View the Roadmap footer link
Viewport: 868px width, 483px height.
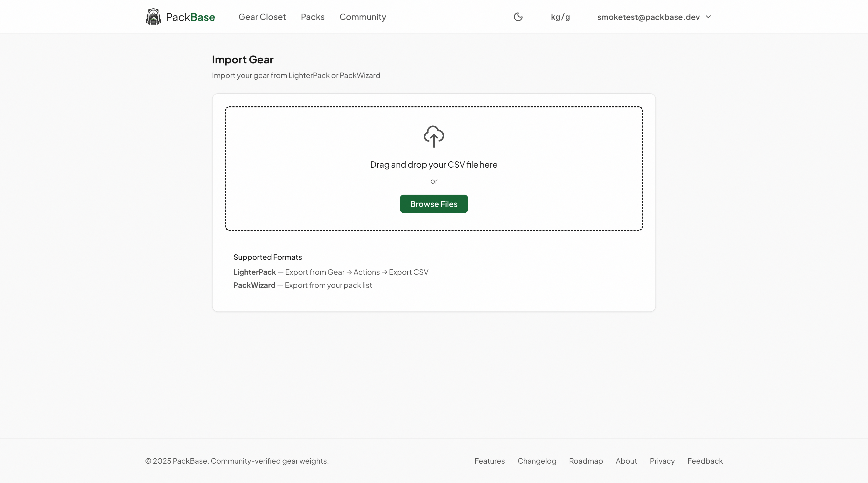586,461
